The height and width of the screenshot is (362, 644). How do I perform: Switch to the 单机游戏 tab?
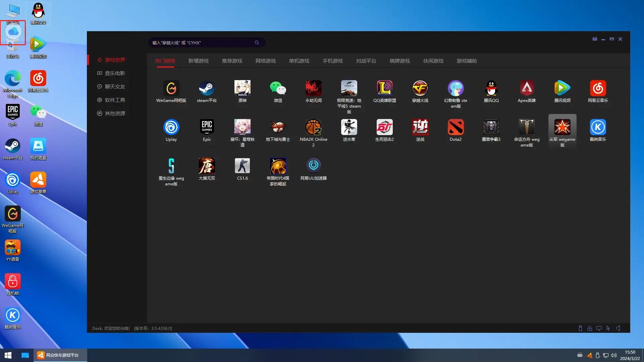tap(299, 61)
